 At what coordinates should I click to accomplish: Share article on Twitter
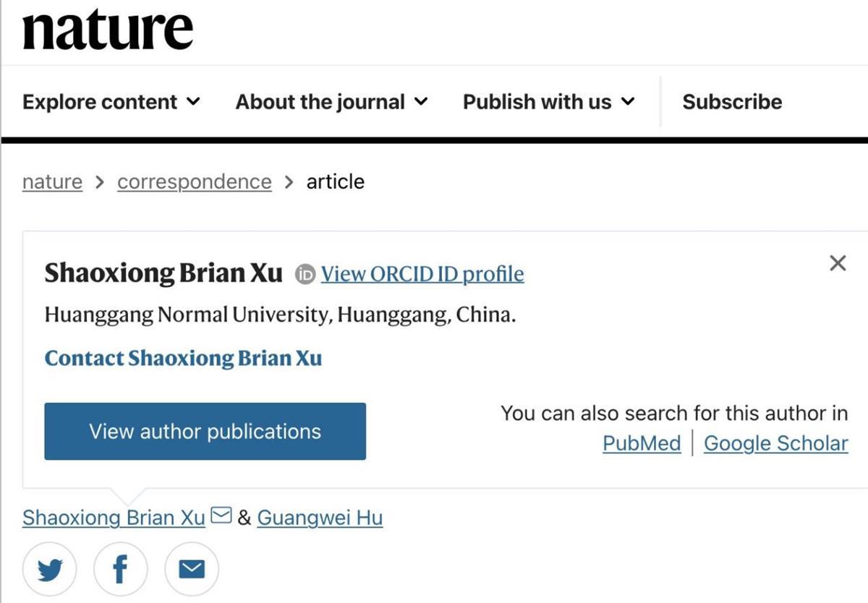50,570
